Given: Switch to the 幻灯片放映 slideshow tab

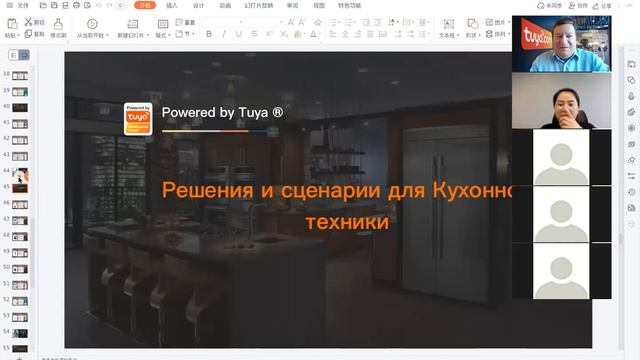Looking at the screenshot, I should tap(259, 5).
